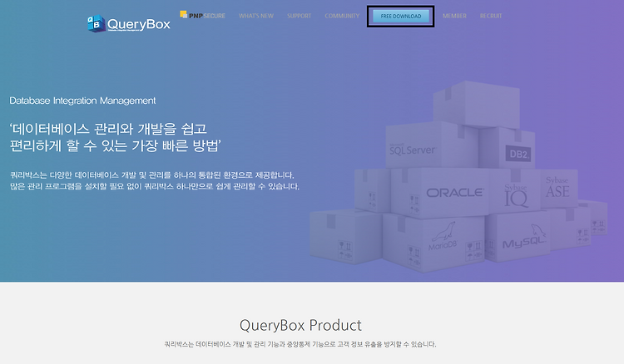Open the COMMUNITY menu
The width and height of the screenshot is (624, 364).
(342, 16)
